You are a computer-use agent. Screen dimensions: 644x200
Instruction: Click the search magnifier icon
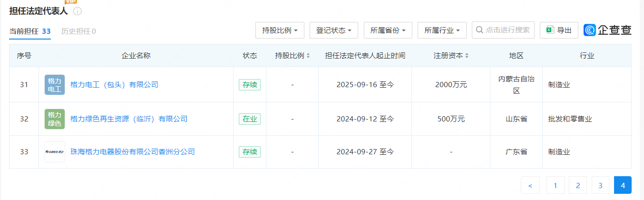coord(479,30)
